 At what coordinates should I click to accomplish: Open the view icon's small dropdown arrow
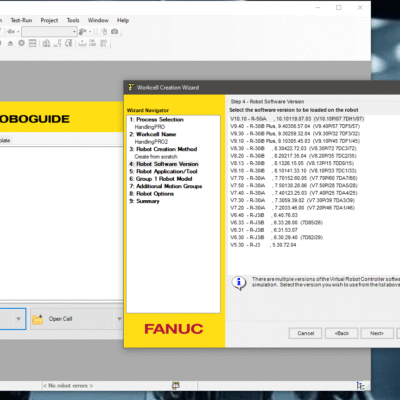pos(18,32)
